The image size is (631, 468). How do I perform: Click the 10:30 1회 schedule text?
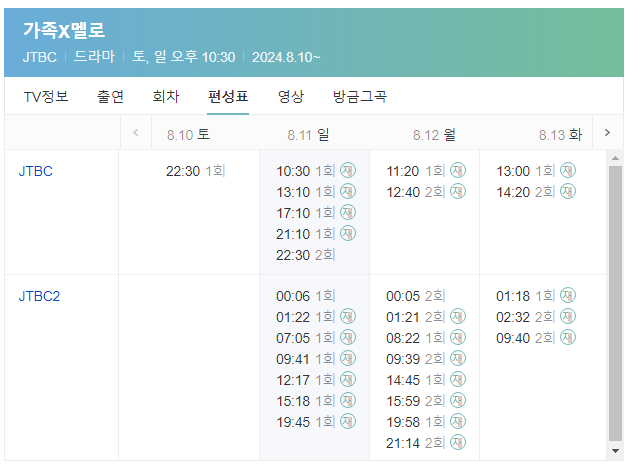305,171
